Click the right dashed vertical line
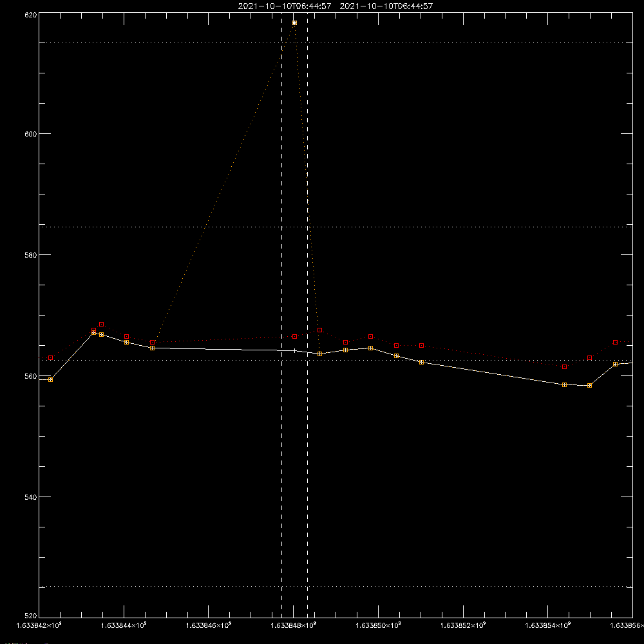This screenshot has height=644, width=644. click(x=308, y=314)
